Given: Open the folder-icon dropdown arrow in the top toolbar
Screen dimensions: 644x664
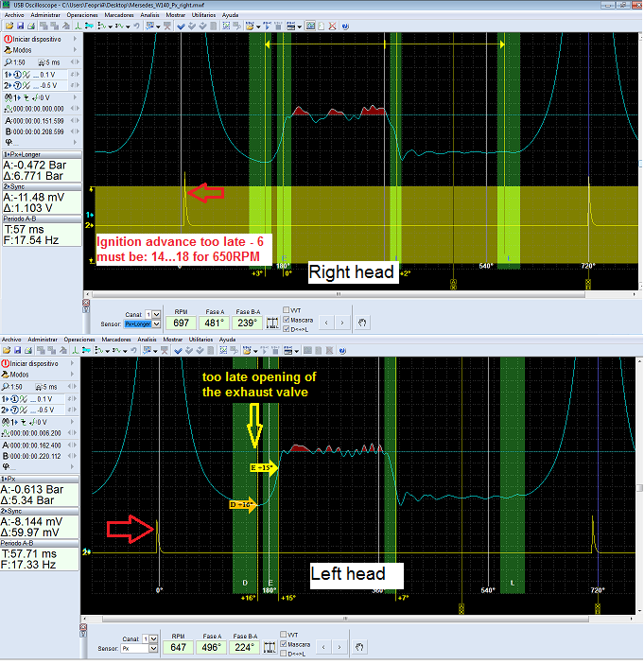Looking at the screenshot, I should click(x=258, y=26).
